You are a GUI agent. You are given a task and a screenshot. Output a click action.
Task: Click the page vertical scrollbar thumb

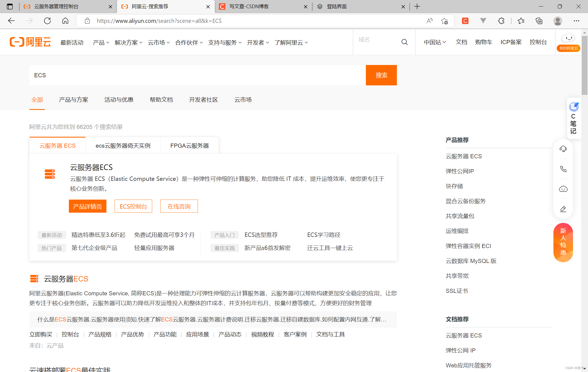click(x=584, y=65)
